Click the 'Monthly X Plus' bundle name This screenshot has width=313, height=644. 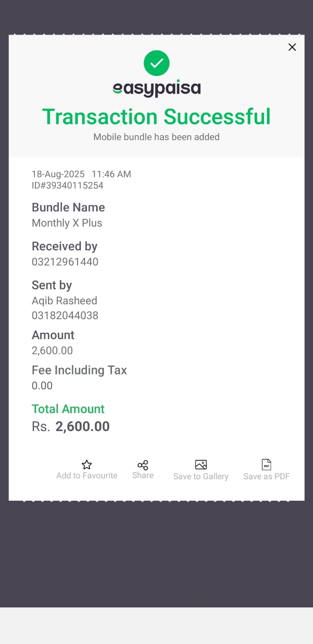[x=67, y=223]
